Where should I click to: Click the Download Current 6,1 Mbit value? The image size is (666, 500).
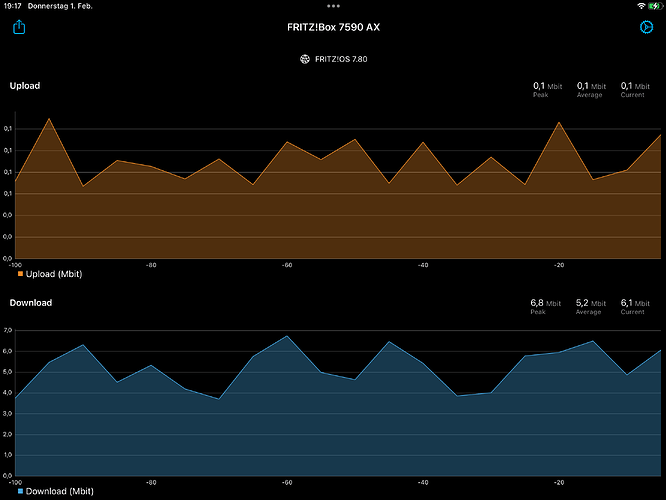635,303
